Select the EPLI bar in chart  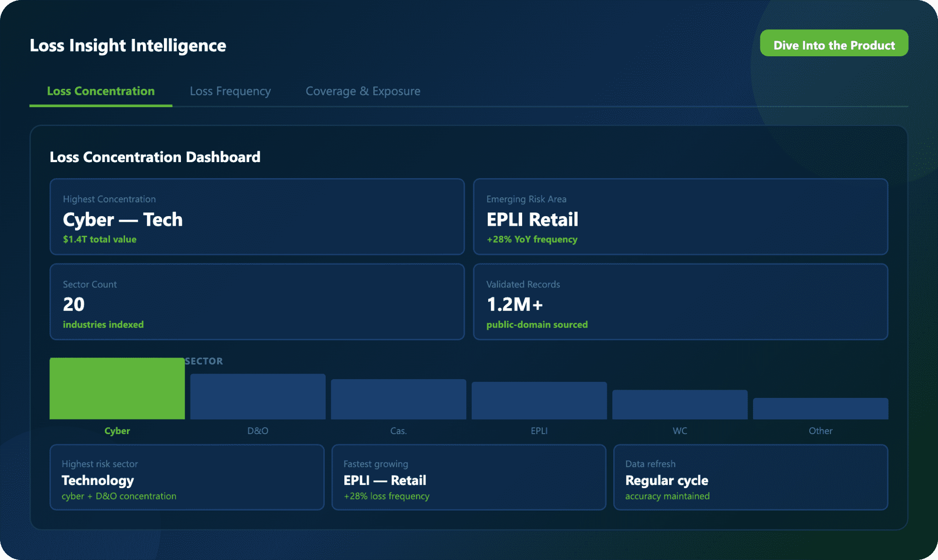pos(539,401)
